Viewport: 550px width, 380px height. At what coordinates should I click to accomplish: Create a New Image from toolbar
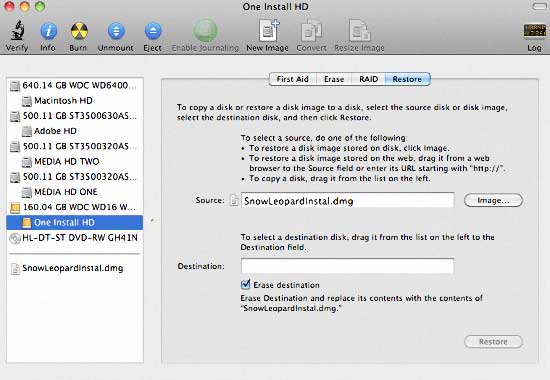point(268,30)
